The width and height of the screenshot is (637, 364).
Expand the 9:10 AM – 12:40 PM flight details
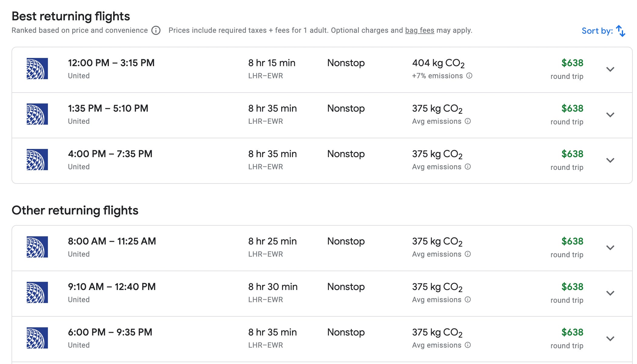point(610,293)
